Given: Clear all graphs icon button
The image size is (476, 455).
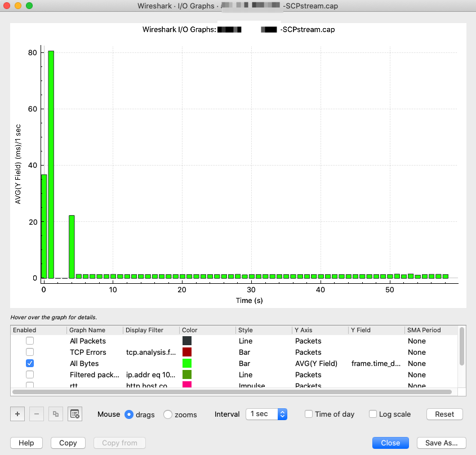Looking at the screenshot, I should pyautogui.click(x=75, y=414).
